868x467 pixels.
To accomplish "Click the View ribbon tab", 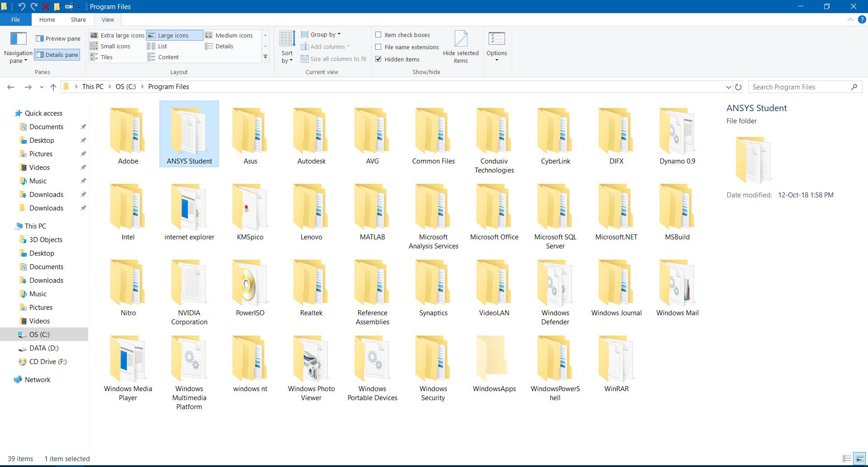I will coord(108,19).
